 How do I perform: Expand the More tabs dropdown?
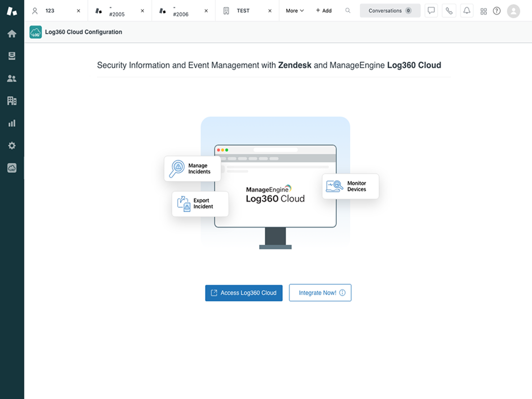point(295,11)
